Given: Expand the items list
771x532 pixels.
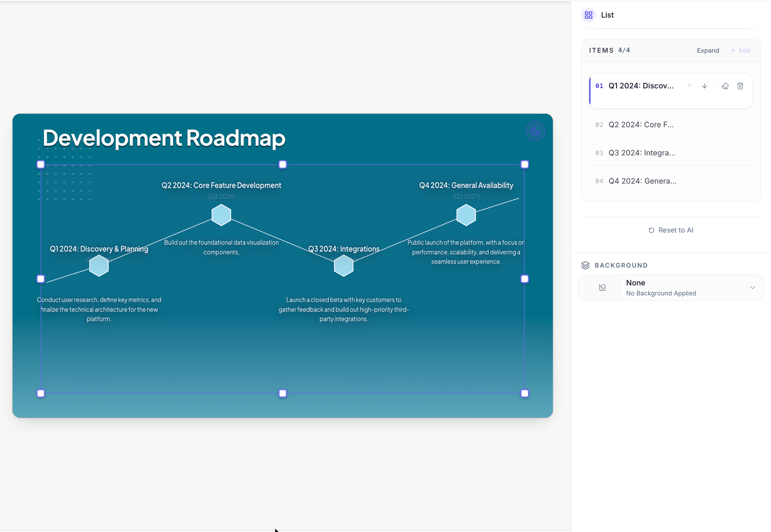Looking at the screenshot, I should click(x=708, y=51).
